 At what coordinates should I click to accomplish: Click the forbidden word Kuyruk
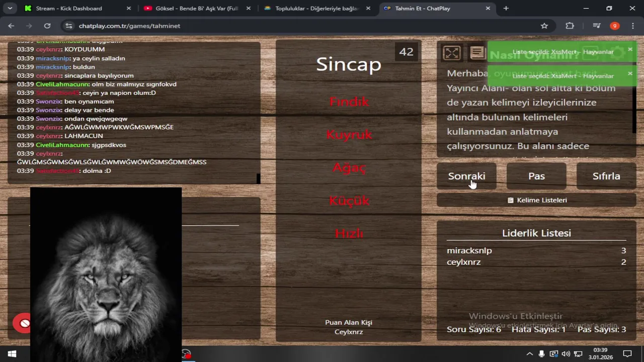(349, 135)
